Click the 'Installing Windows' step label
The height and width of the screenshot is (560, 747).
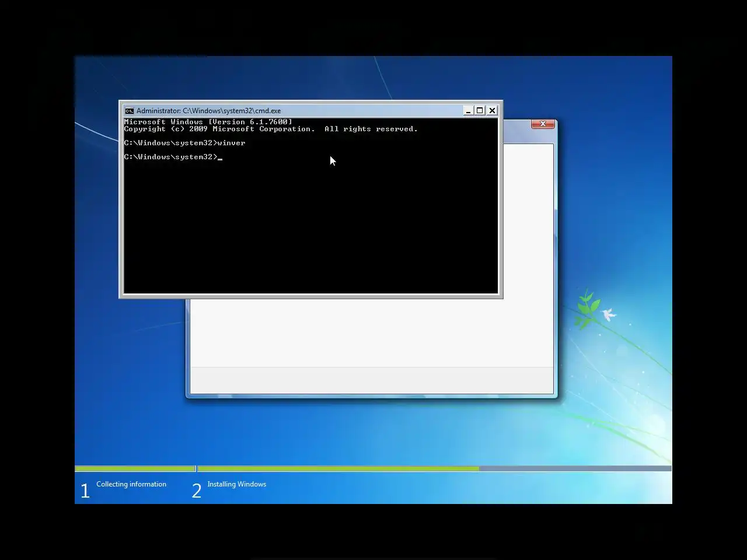(236, 484)
